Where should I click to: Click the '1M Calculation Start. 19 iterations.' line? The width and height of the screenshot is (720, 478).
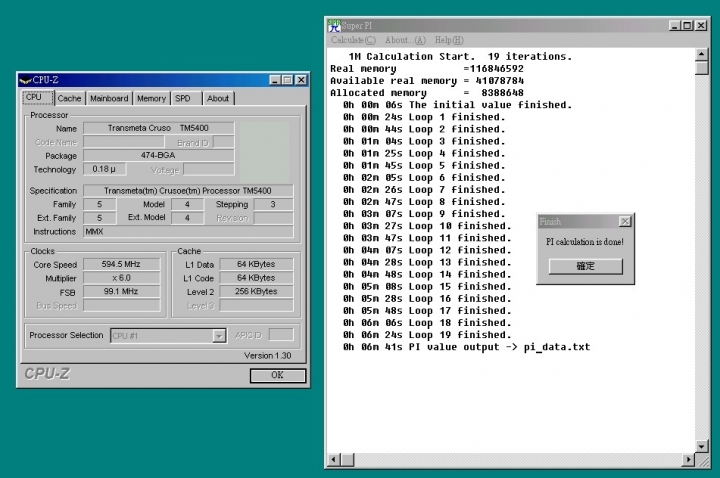point(460,56)
